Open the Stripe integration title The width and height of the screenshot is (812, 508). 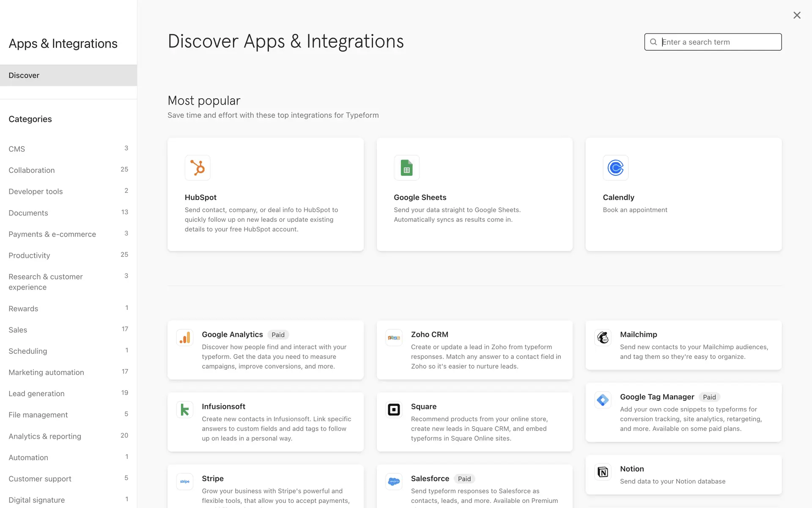pos(213,478)
